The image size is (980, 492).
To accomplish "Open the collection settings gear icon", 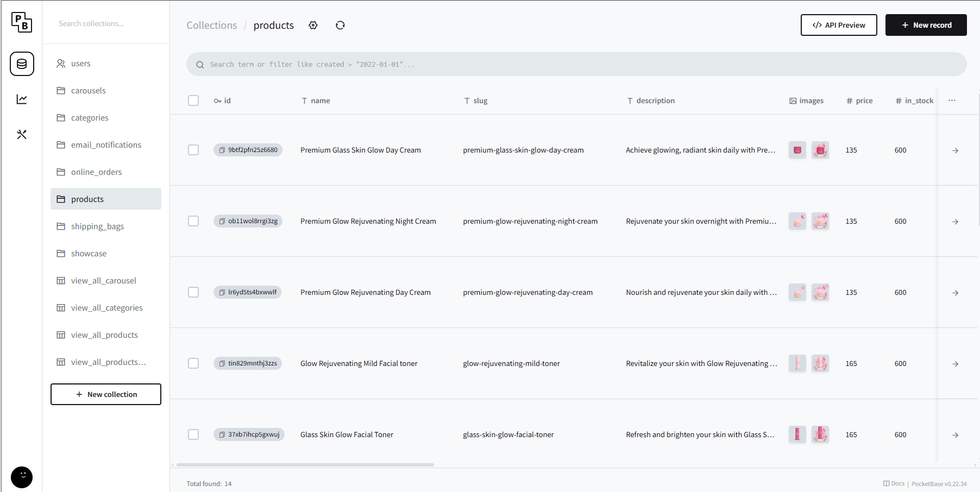I will 313,26.
